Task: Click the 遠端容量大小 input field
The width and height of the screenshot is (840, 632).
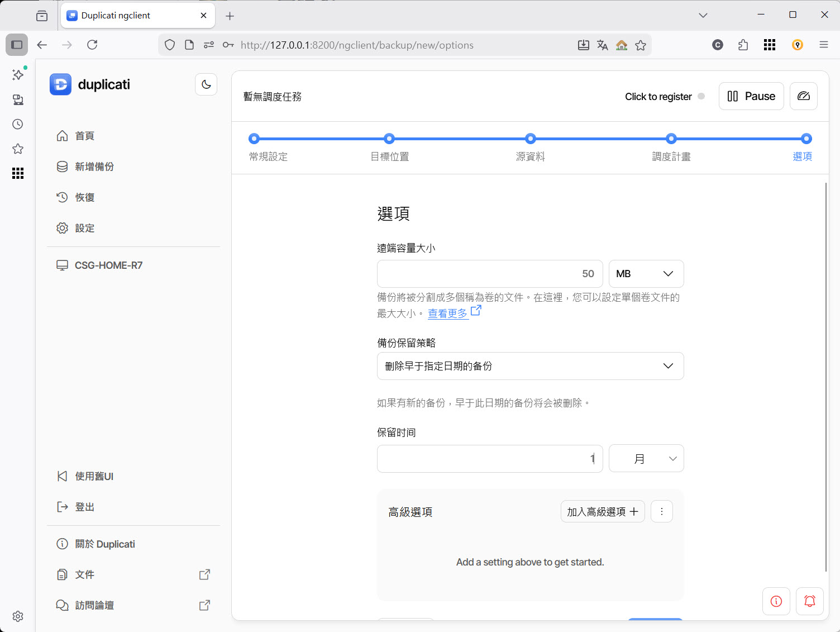Action: [x=489, y=274]
